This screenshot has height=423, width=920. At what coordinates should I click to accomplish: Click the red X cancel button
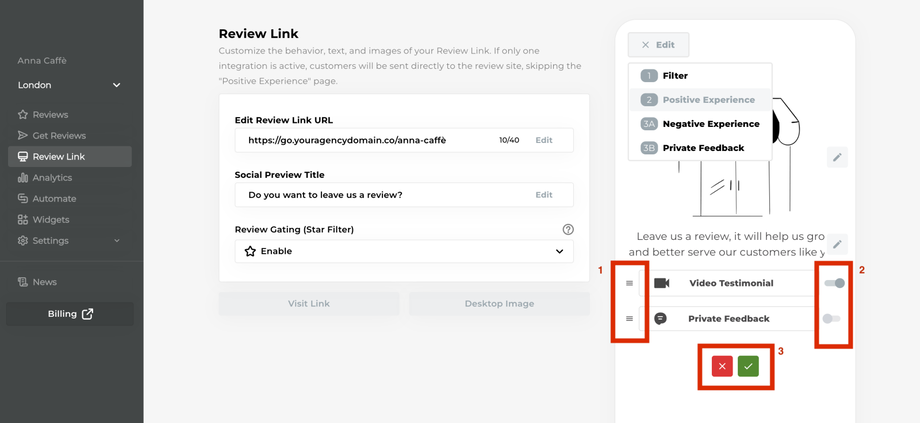click(722, 367)
